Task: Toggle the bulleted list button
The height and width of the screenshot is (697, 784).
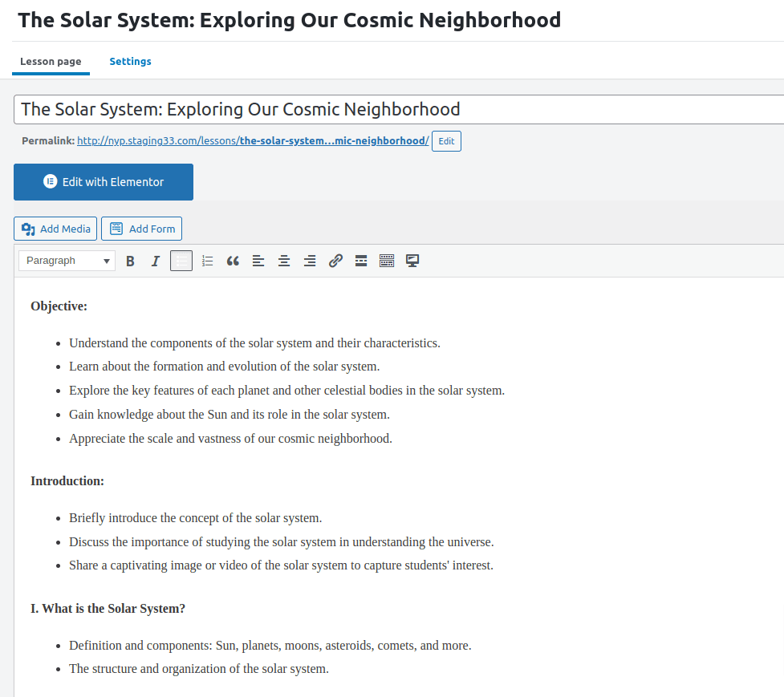Action: pyautogui.click(x=181, y=261)
